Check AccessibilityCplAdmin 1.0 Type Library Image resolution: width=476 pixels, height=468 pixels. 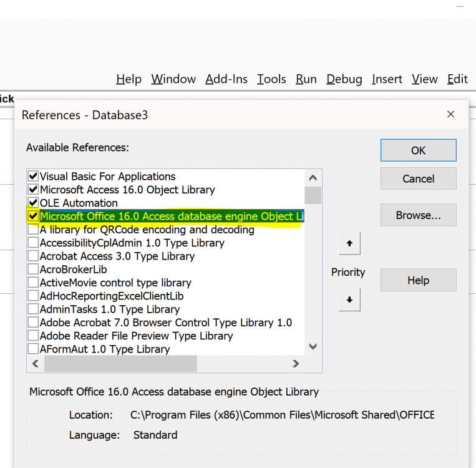pyautogui.click(x=33, y=243)
